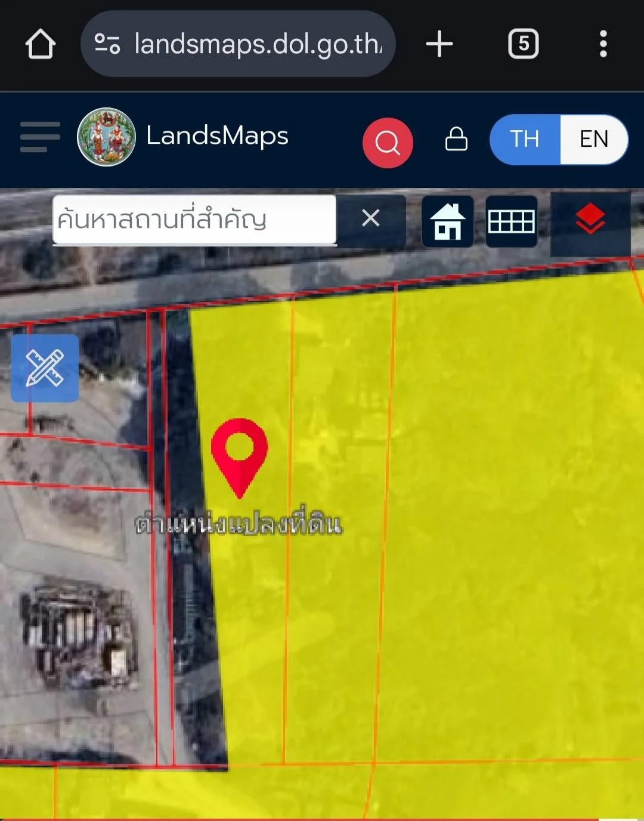The image size is (644, 821).
Task: Open the LandsMaps hamburger menu
Action: 40,137
